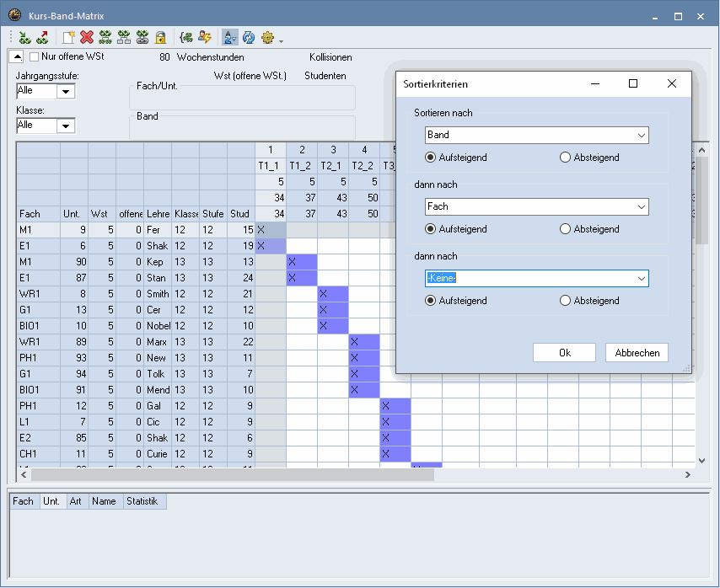This screenshot has width=720, height=588.
Task: Click the T1_2 band column header
Action: click(302, 166)
